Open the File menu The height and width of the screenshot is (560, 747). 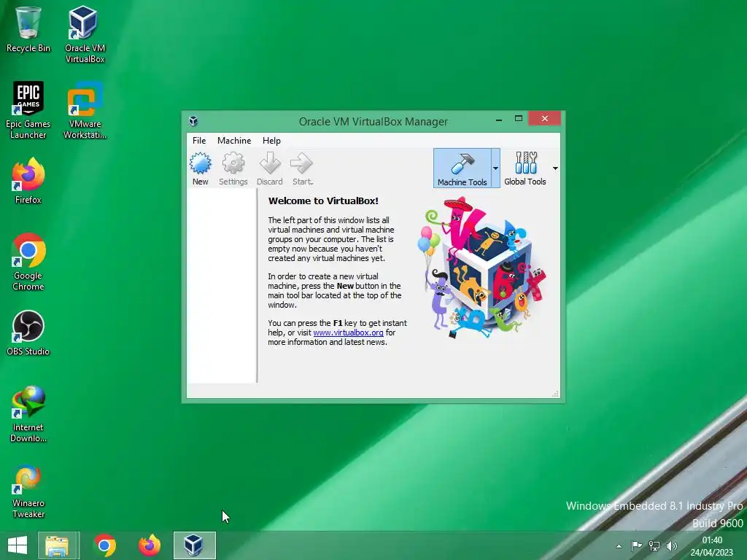199,141
